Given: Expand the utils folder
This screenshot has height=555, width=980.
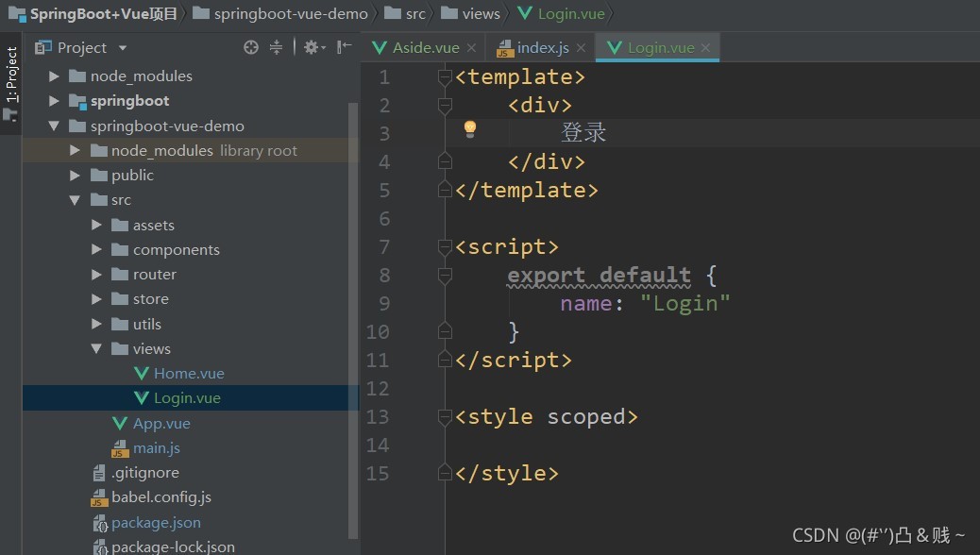Looking at the screenshot, I should point(96,324).
